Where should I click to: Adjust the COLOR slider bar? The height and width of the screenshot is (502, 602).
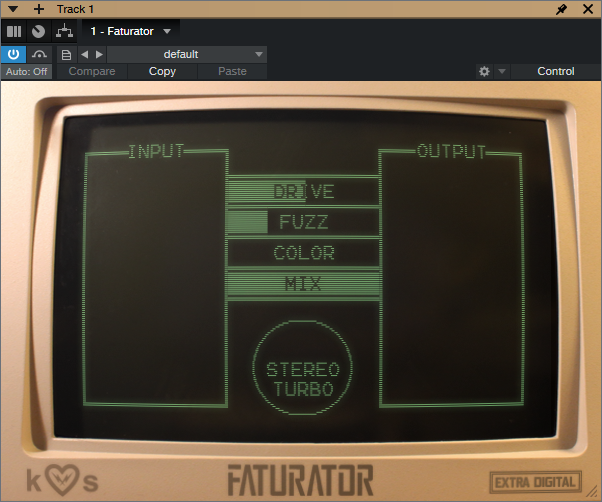303,253
